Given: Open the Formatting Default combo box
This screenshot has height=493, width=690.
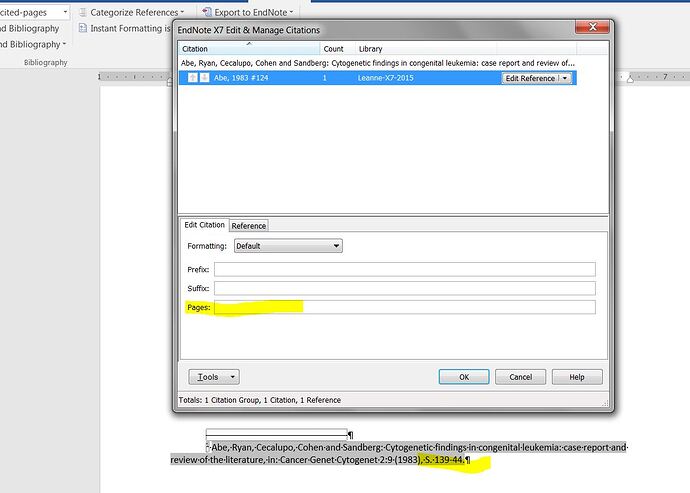Looking at the screenshot, I should (288, 246).
